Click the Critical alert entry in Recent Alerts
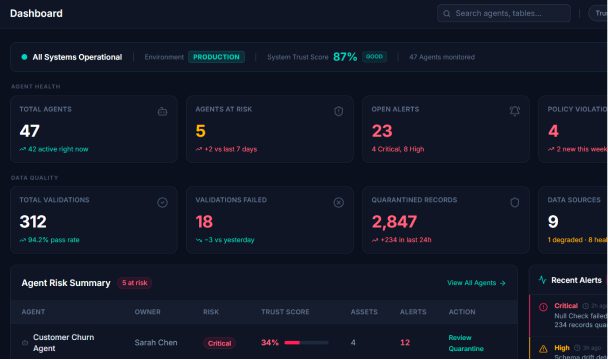The width and height of the screenshot is (608, 360). click(x=569, y=315)
